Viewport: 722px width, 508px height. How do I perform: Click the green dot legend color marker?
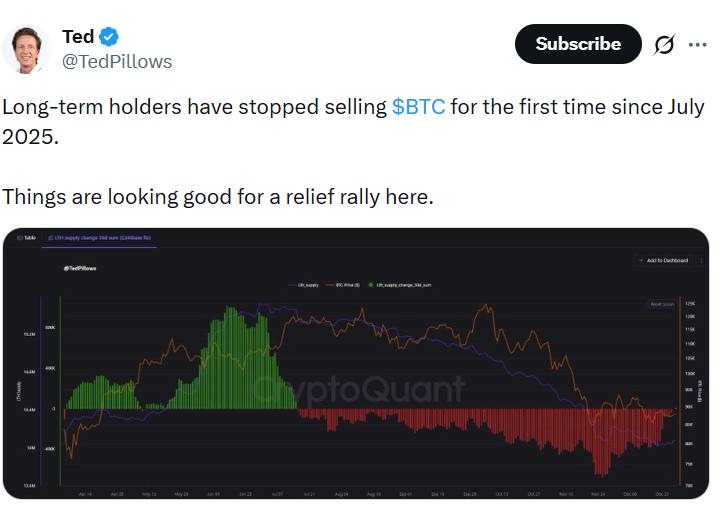click(x=372, y=285)
